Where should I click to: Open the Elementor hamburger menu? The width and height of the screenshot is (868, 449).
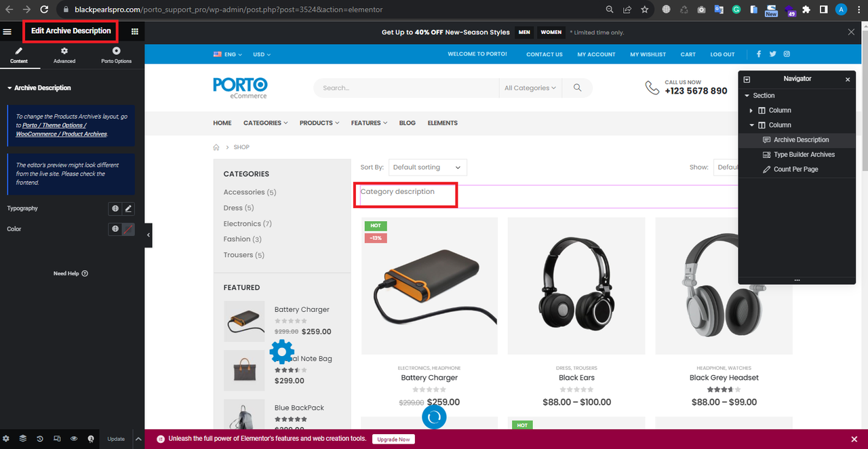pyautogui.click(x=7, y=31)
